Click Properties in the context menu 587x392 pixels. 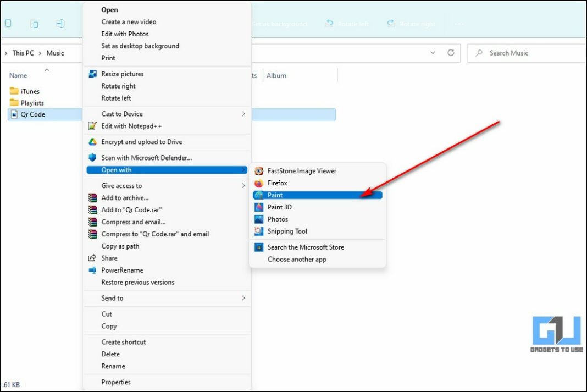(116, 382)
